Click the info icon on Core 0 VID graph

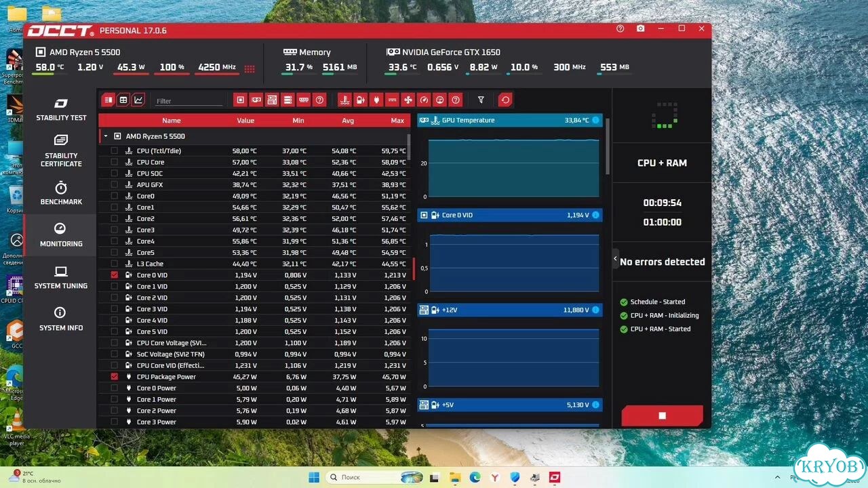click(x=595, y=215)
